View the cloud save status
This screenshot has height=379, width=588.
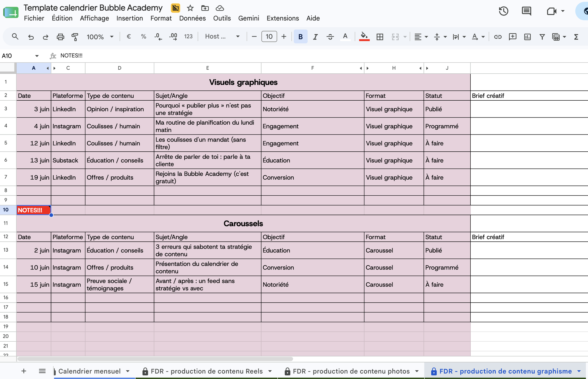[x=219, y=8]
